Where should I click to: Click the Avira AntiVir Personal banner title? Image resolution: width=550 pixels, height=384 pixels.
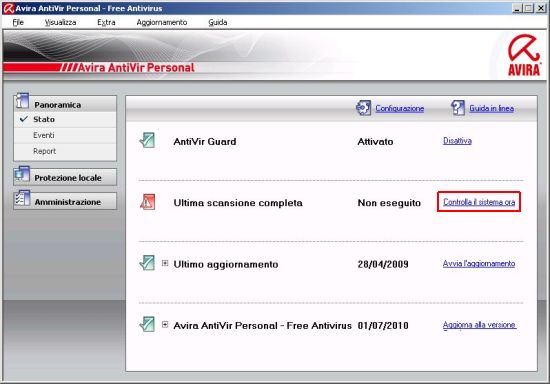(x=136, y=67)
